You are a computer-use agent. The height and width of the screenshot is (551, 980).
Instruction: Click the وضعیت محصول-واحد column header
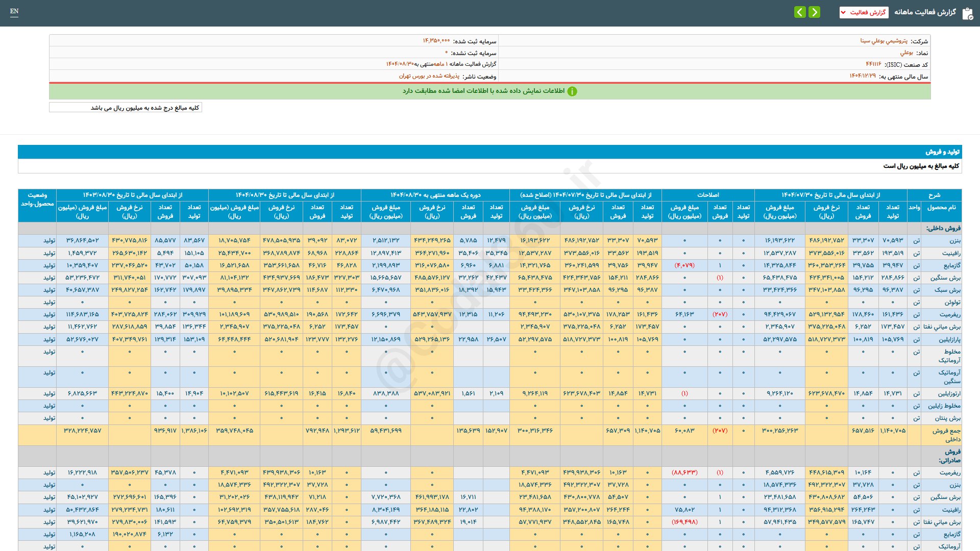pos(37,199)
